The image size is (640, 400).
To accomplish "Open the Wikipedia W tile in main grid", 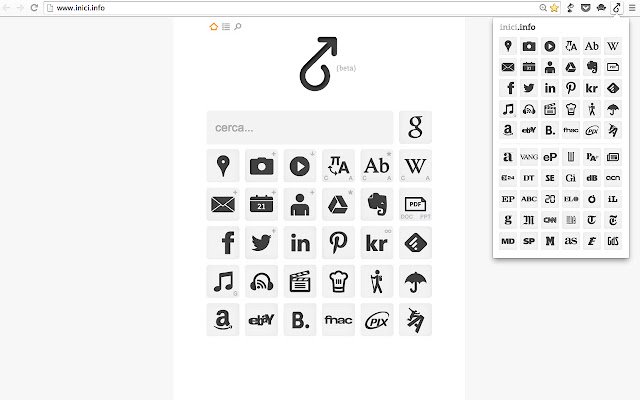I will (415, 166).
